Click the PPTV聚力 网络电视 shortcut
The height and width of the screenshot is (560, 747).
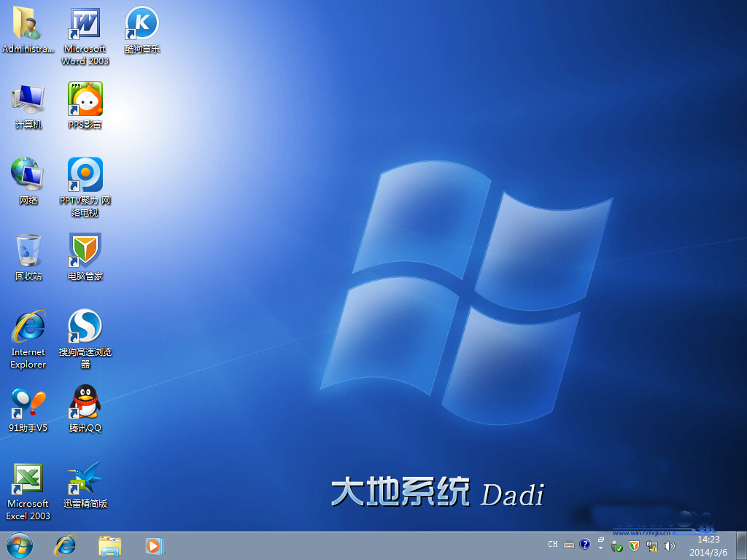coord(85,175)
